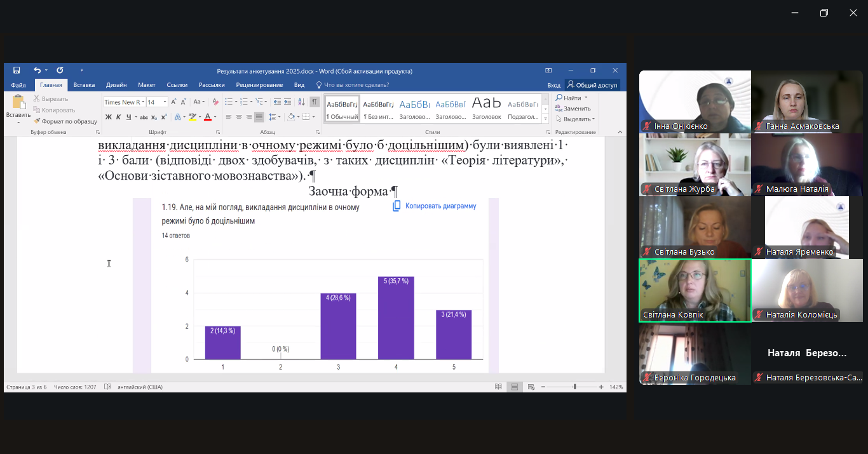Image resolution: width=868 pixels, height=454 pixels.
Task: Click the Center alignment icon
Action: 239,117
